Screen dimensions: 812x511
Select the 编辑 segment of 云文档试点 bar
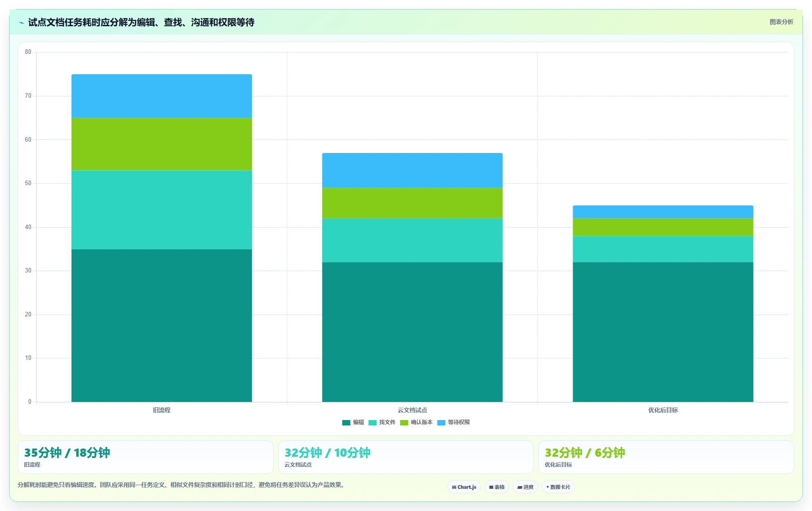412,332
